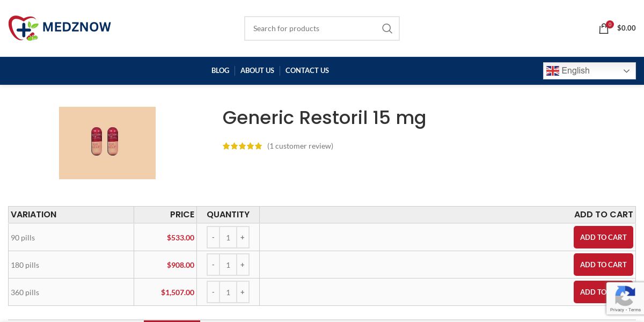
Task: Decrease quantity for 180 pills
Action: tap(213, 265)
